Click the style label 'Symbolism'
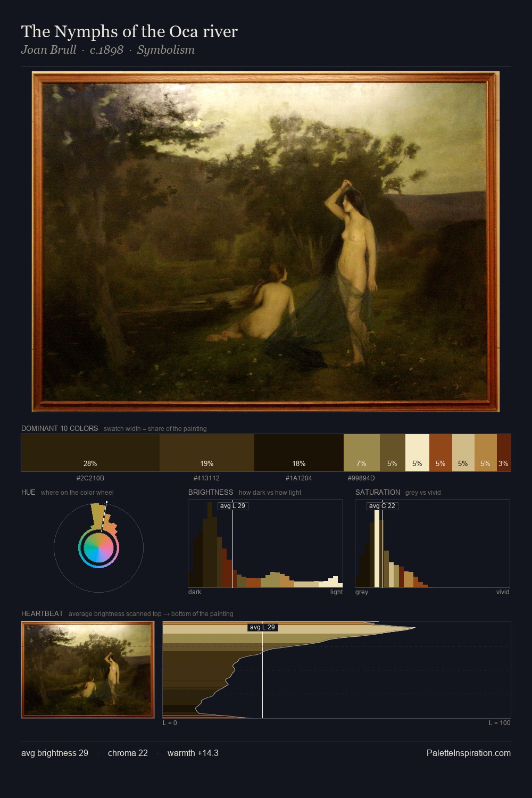Viewport: 532px width, 798px height. coord(166,50)
